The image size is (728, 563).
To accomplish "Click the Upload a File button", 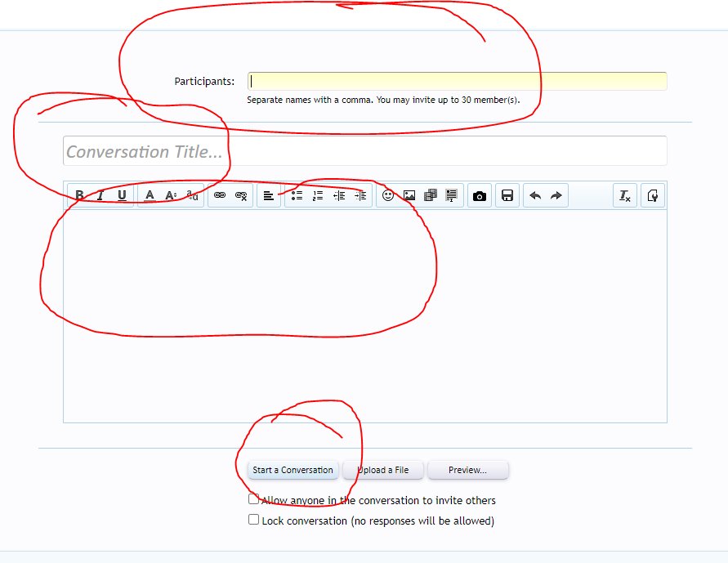I will click(x=383, y=470).
